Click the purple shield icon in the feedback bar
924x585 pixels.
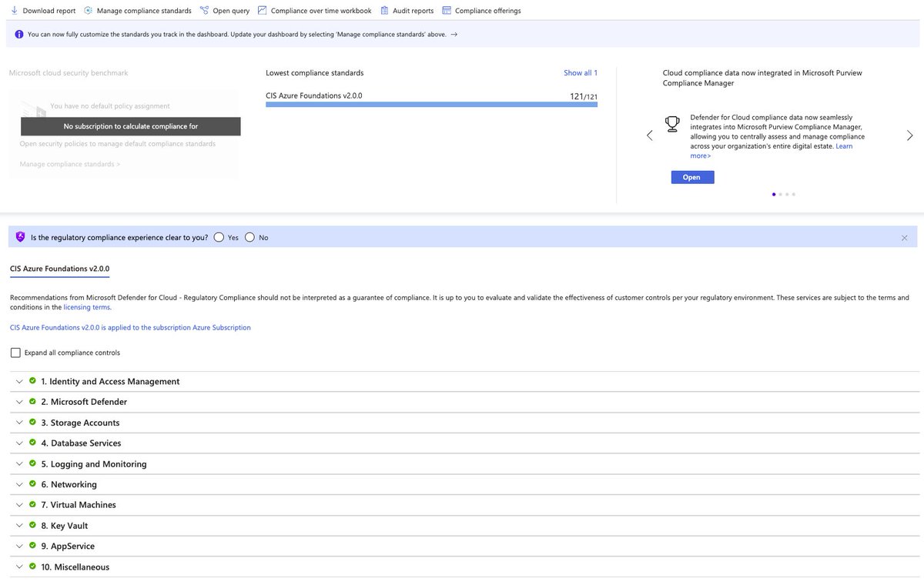(20, 237)
